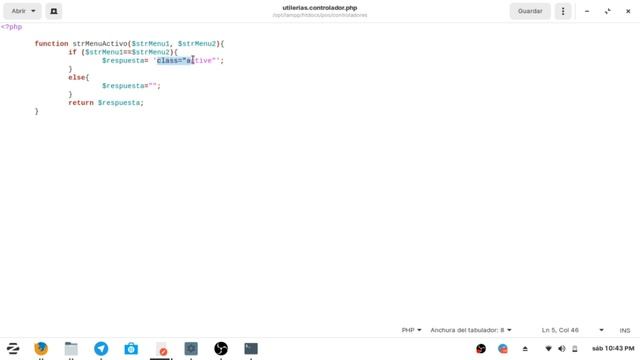
Task: Switch to OBS Studio in taskbar
Action: pyautogui.click(x=221, y=349)
